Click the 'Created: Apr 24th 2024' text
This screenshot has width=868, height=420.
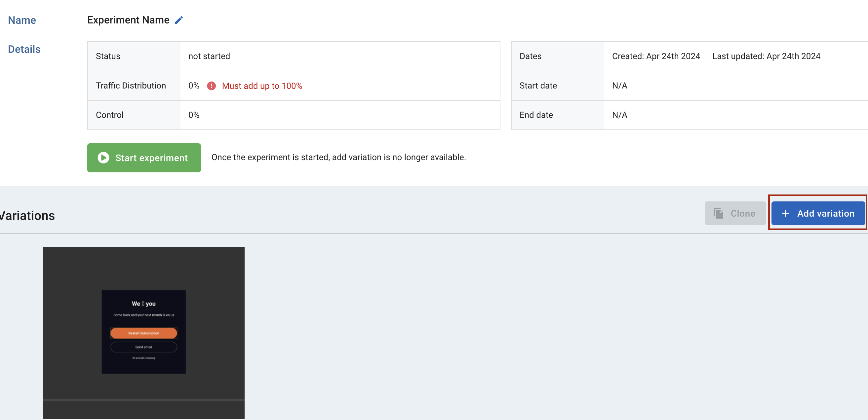[656, 56]
